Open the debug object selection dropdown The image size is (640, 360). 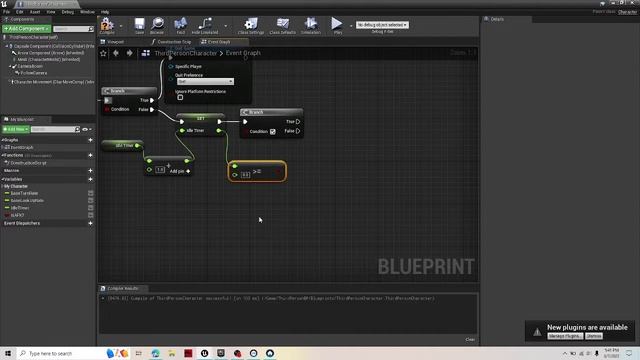382,25
